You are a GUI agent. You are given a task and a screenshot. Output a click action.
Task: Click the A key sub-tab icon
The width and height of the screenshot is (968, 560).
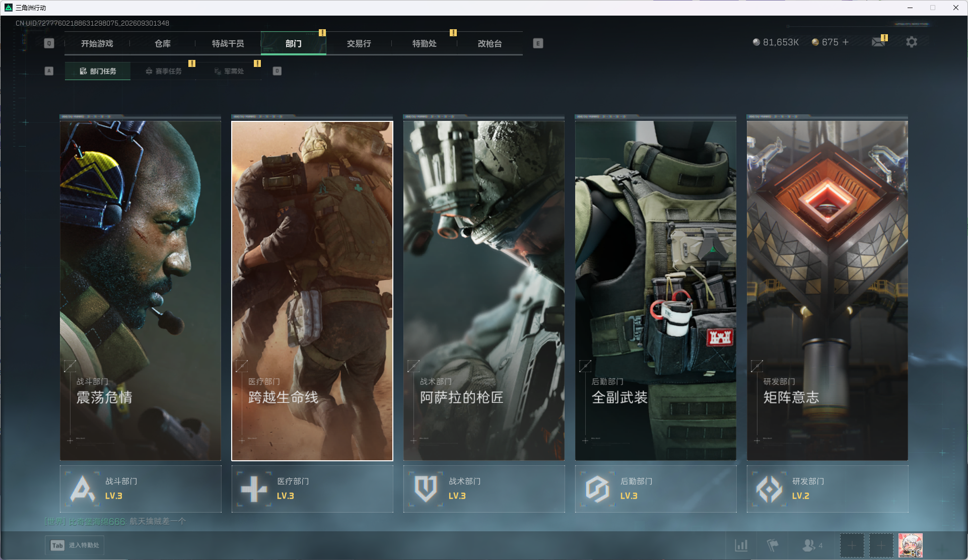[49, 71]
